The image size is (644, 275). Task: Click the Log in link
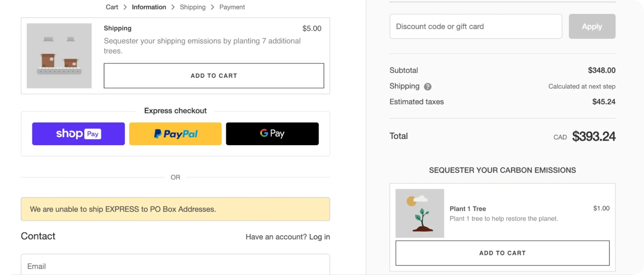(319, 237)
